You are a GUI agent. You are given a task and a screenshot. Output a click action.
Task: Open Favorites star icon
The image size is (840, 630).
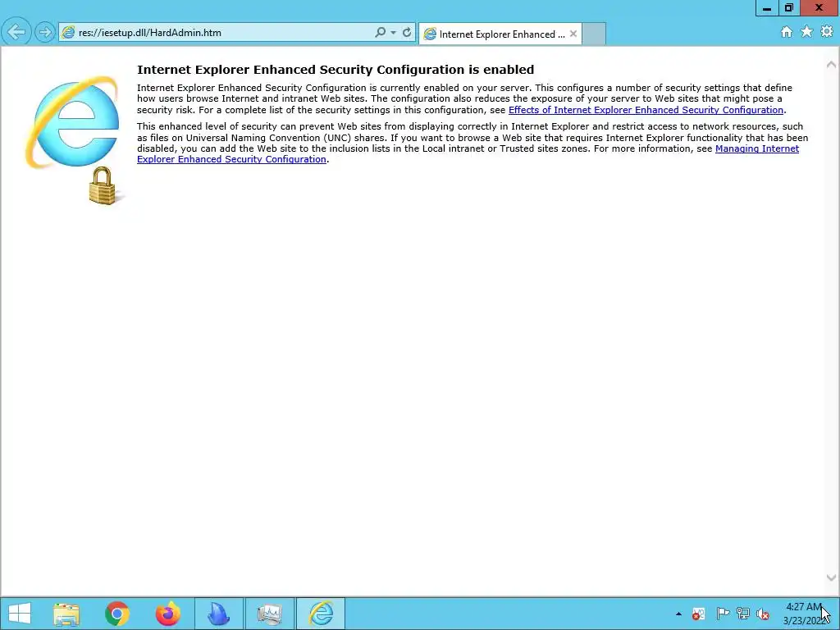[x=807, y=32]
